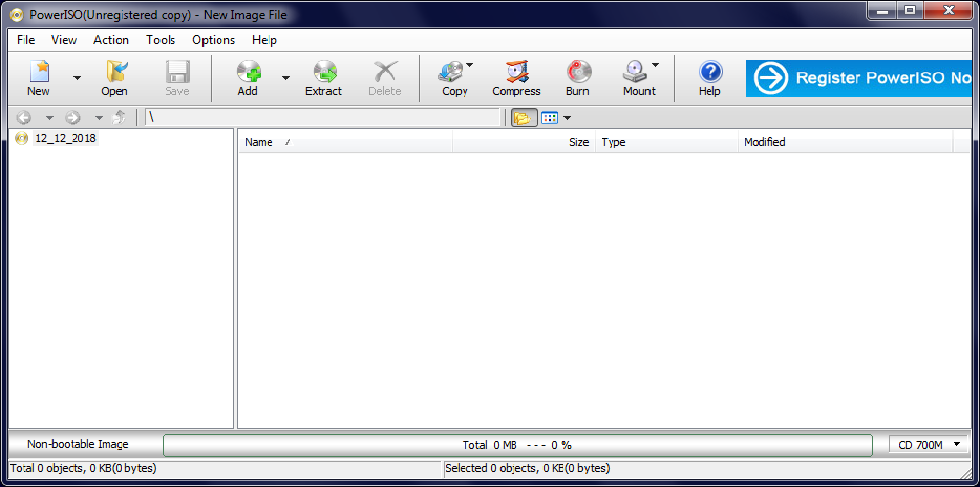Open the Help menu
The image size is (980, 487).
pos(265,40)
